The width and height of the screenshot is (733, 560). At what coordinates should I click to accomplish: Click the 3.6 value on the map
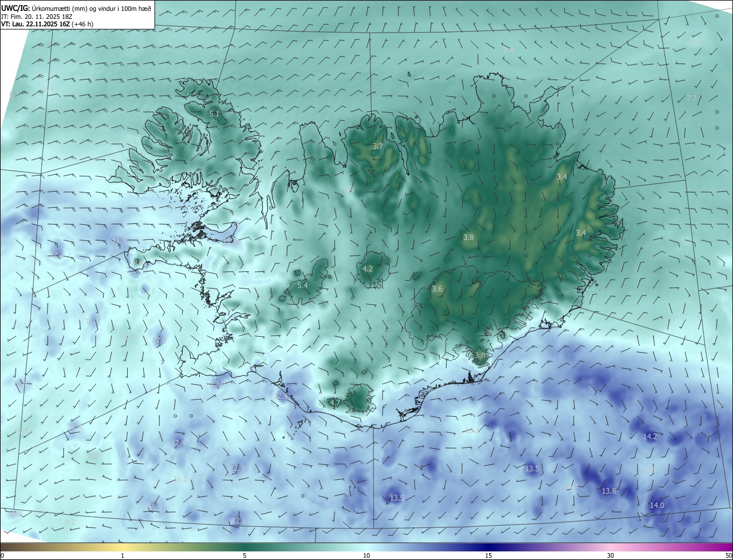[437, 289]
